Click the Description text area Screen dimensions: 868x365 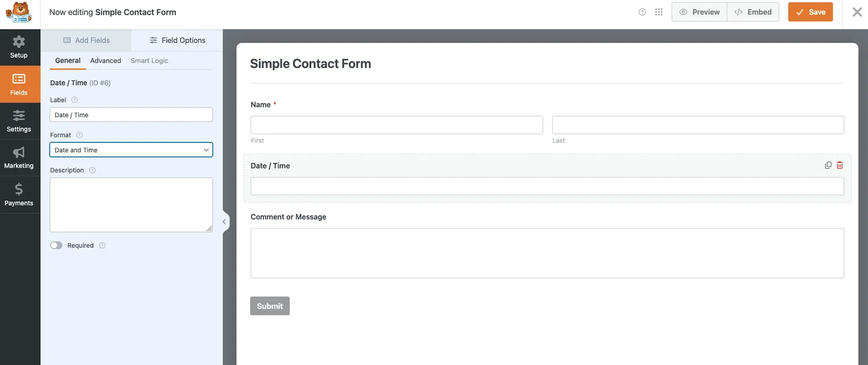click(x=131, y=205)
